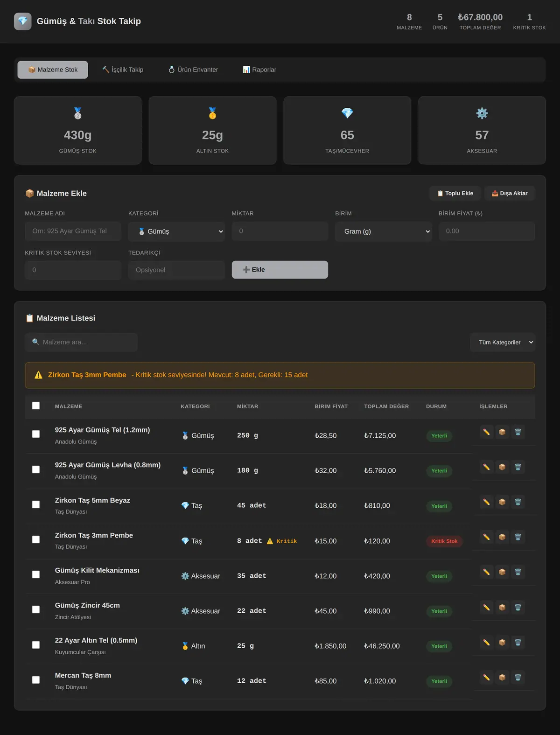Delete the 22 Ayar Altın Tel row

(x=518, y=643)
